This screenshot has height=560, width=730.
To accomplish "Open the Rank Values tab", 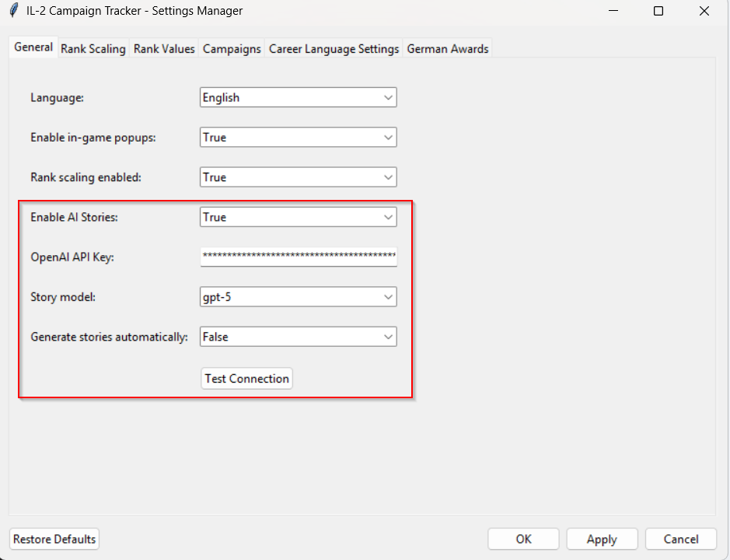I will pyautogui.click(x=164, y=48).
